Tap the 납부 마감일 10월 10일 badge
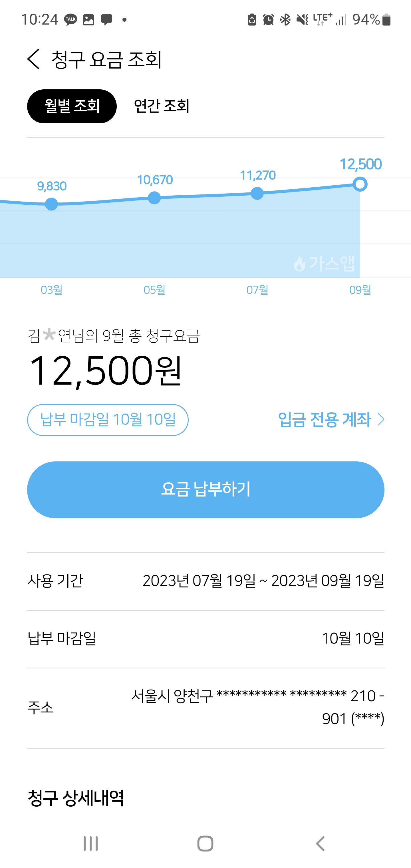411x868 pixels. click(108, 420)
